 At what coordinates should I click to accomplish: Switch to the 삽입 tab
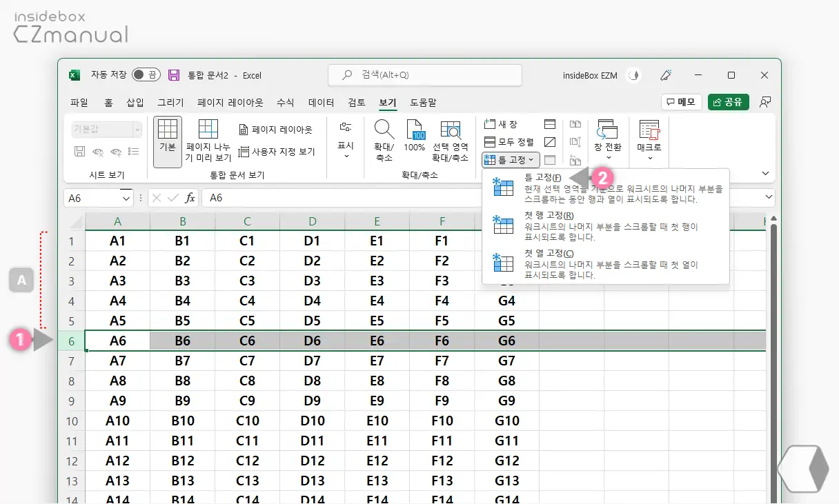tap(135, 102)
